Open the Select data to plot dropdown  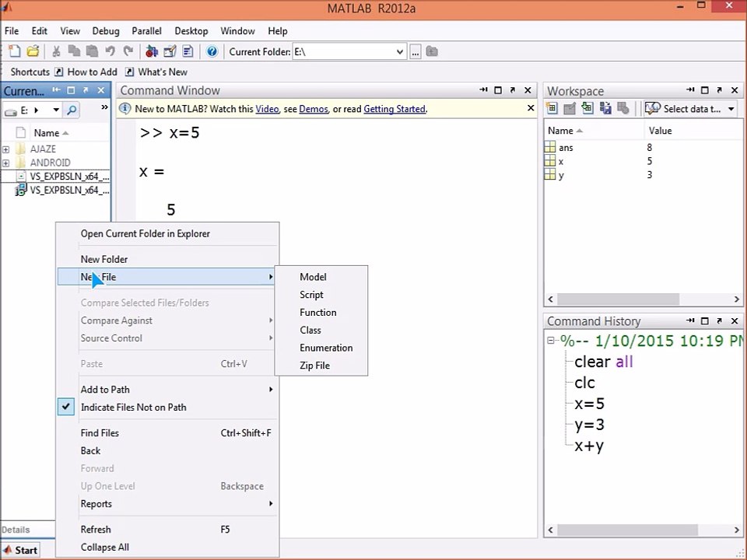click(731, 109)
